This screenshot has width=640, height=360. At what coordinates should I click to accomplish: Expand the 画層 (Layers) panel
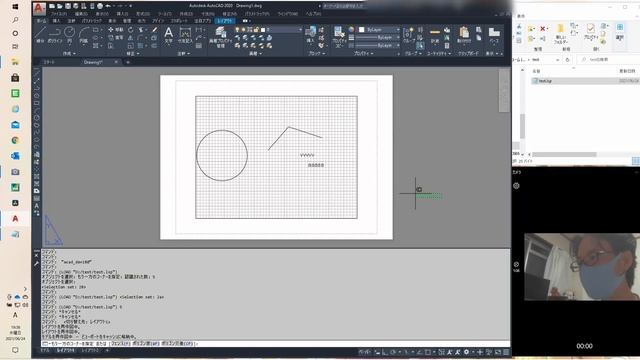pos(255,53)
